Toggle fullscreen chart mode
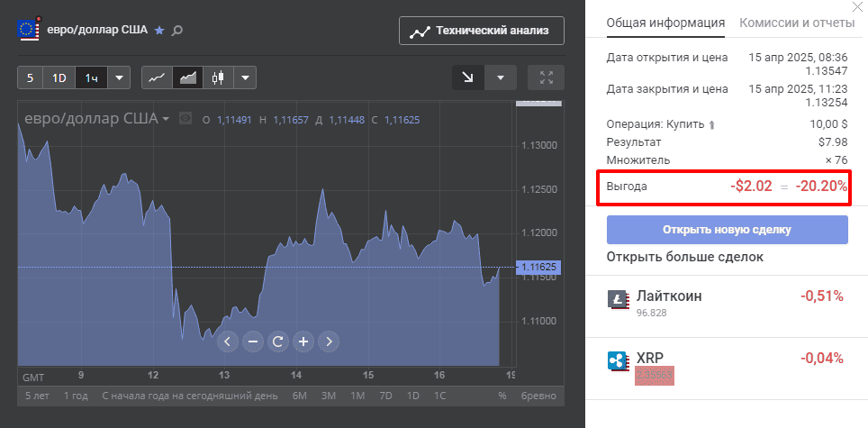868x428 pixels. [546, 77]
